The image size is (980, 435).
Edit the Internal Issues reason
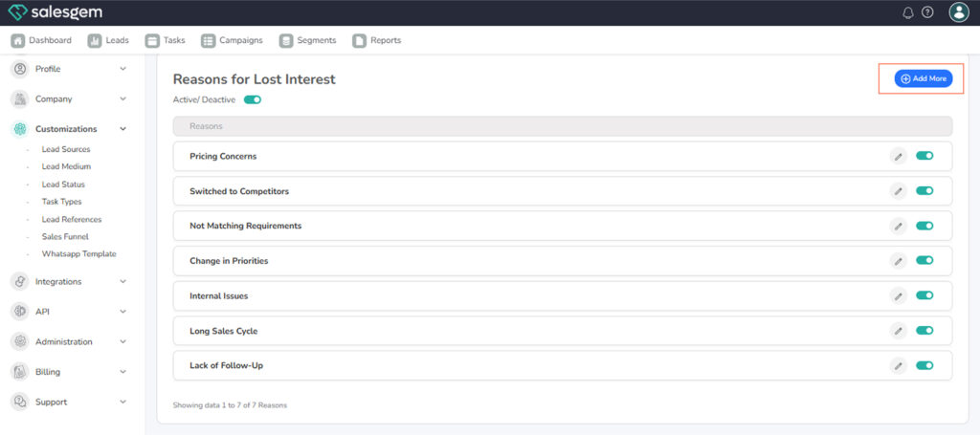pyautogui.click(x=898, y=295)
